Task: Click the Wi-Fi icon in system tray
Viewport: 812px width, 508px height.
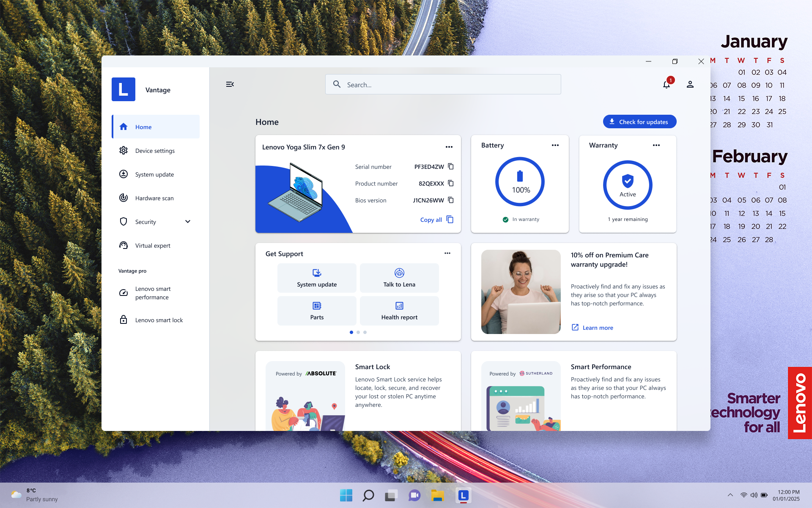Action: (x=743, y=495)
